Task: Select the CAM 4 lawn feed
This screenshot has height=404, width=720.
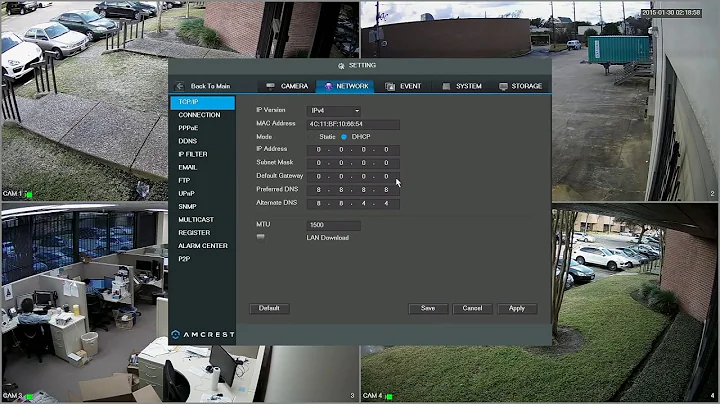Action: 635,303
